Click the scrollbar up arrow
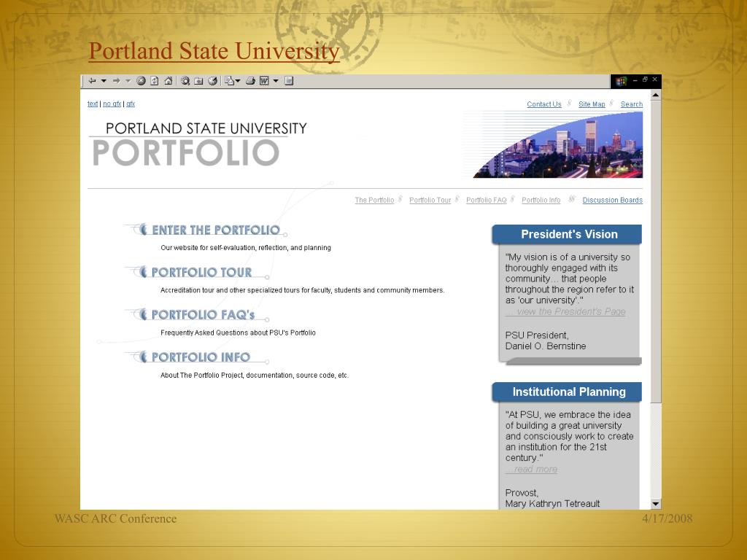 click(x=656, y=96)
